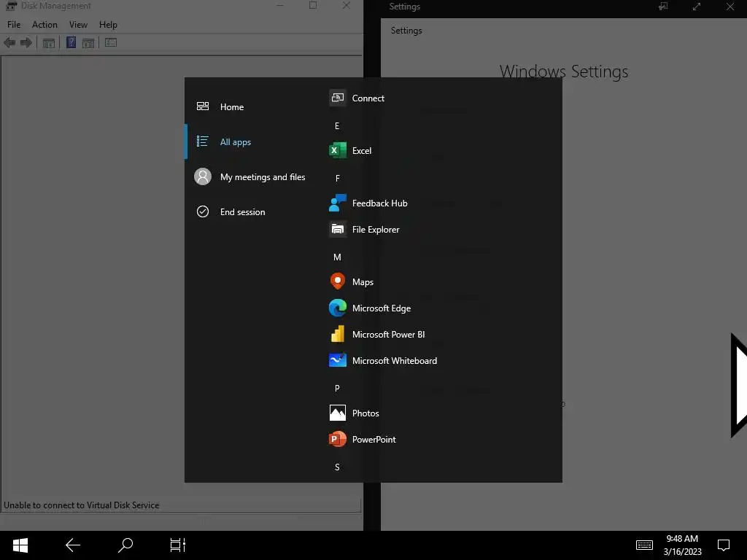Image resolution: width=747 pixels, height=560 pixels.
Task: Click Show/Hide Console Tree toolbar icon
Action: tap(49, 43)
